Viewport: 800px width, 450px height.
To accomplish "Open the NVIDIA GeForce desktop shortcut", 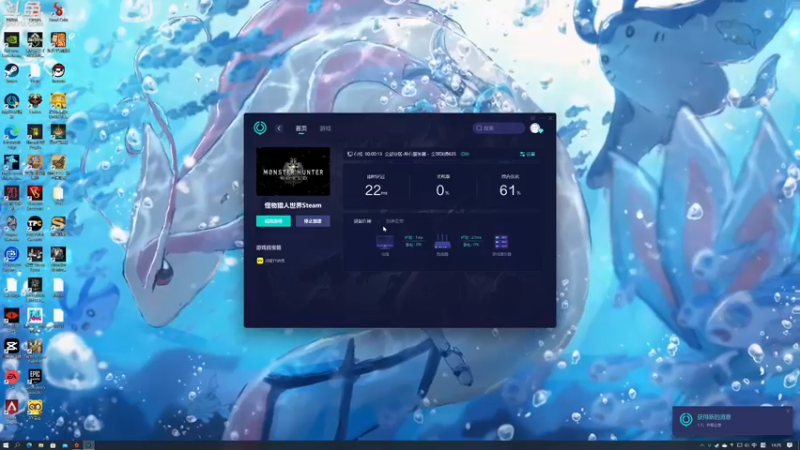I will click(11, 40).
